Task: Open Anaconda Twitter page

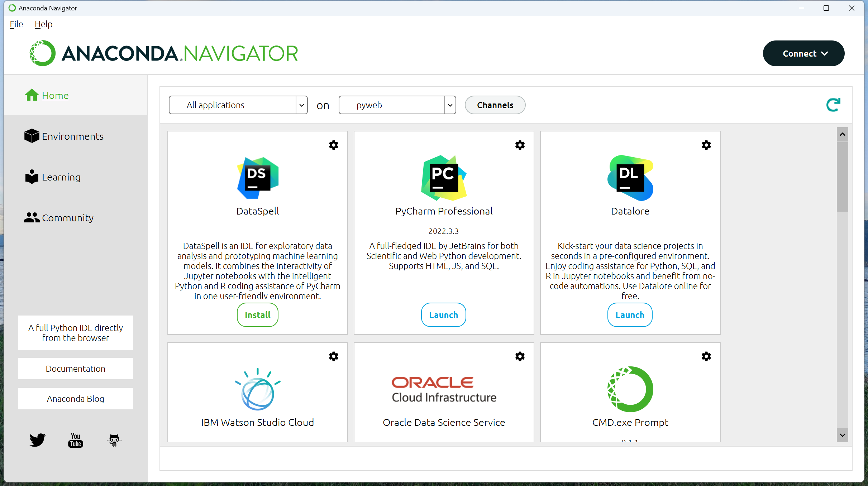Action: pyautogui.click(x=38, y=440)
